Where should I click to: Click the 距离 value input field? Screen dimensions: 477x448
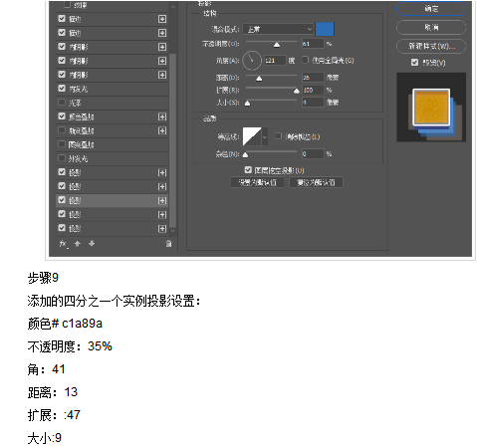(x=313, y=78)
